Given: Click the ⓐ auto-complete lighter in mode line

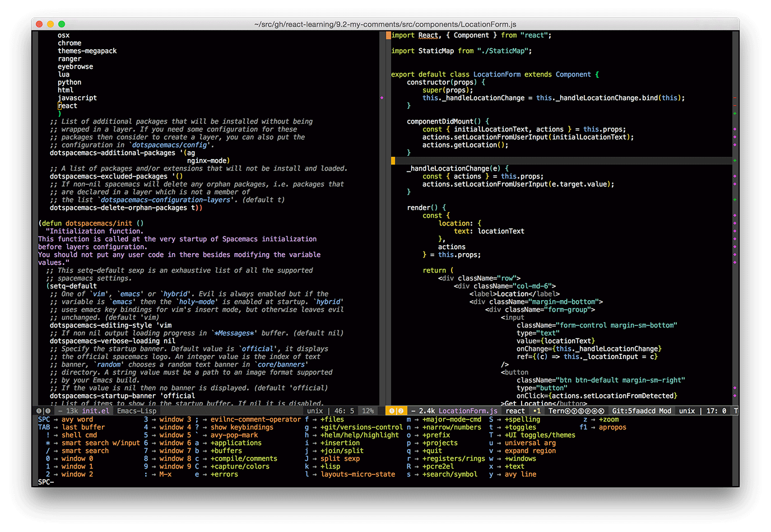Looking at the screenshot, I should 594,411.
